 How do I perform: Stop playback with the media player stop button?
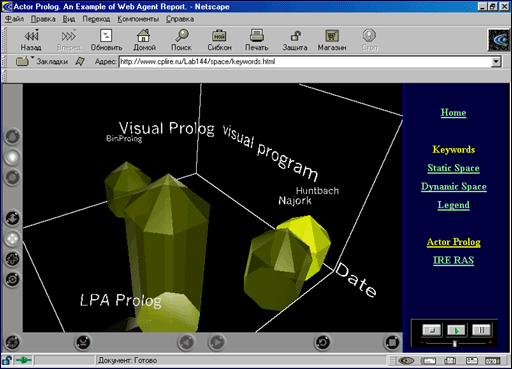432,330
